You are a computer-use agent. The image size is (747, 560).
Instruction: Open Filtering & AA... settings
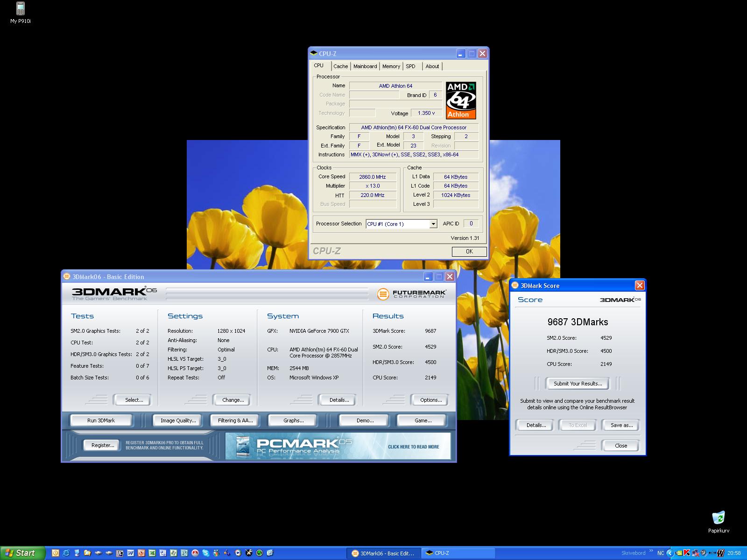coord(235,420)
